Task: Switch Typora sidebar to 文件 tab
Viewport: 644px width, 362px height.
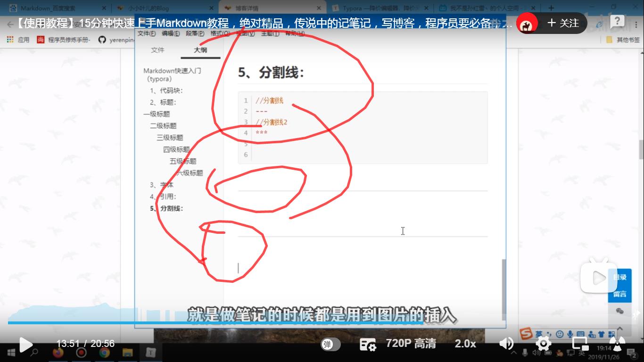Action: pyautogui.click(x=158, y=50)
